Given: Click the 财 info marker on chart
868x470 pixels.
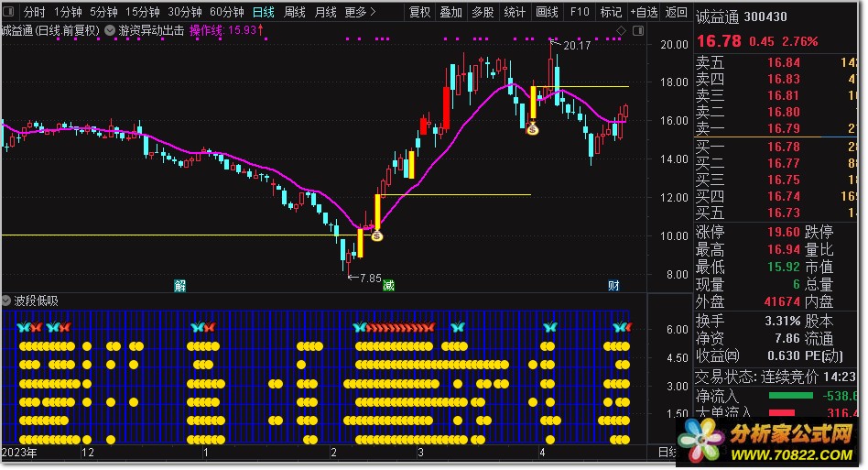Looking at the screenshot, I should tap(613, 286).
